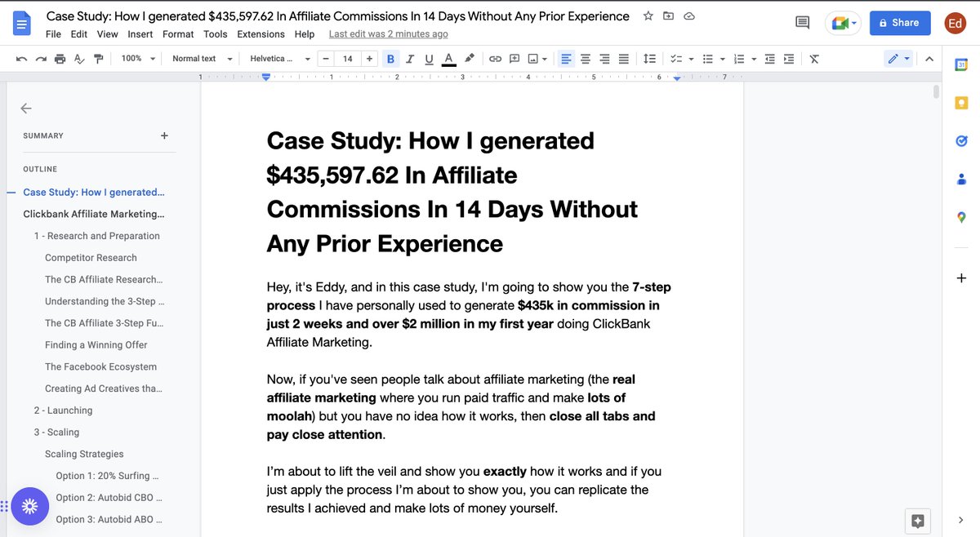
Task: Open the text color picker
Action: tap(448, 58)
